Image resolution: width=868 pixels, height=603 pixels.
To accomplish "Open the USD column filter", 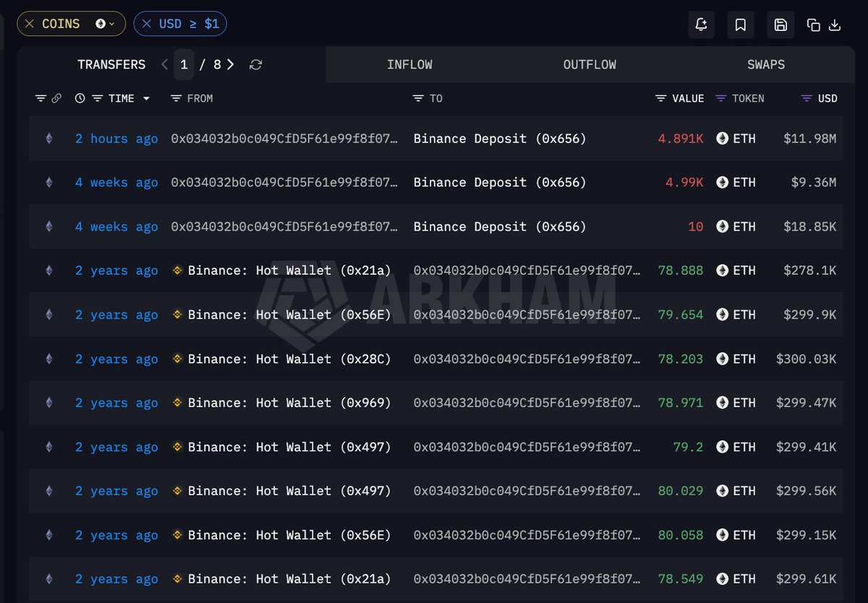I will 807,98.
